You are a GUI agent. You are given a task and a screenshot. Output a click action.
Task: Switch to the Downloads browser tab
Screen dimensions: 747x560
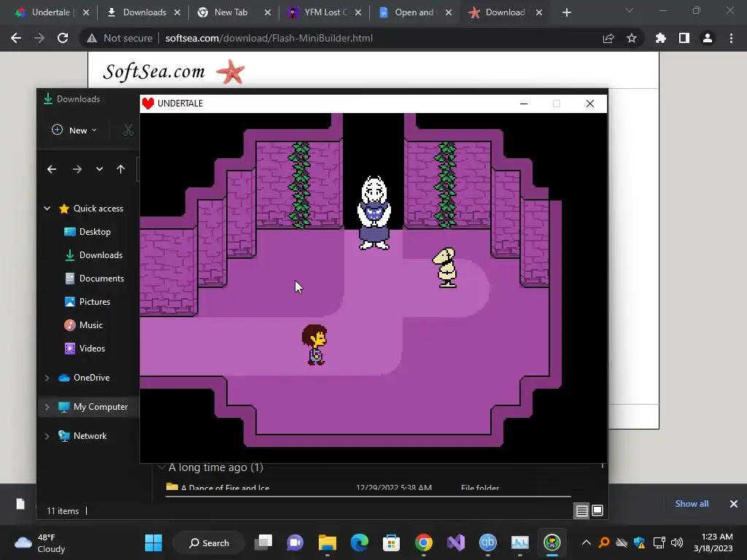(x=144, y=12)
